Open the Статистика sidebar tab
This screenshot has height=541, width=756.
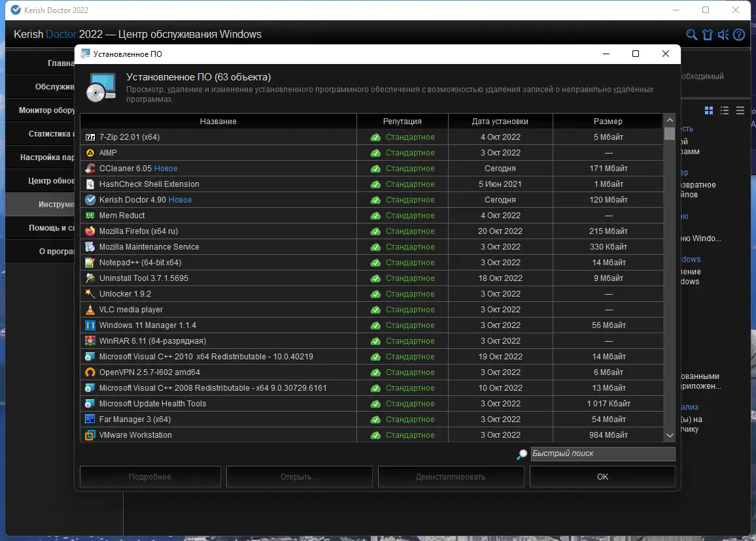click(x=41, y=134)
